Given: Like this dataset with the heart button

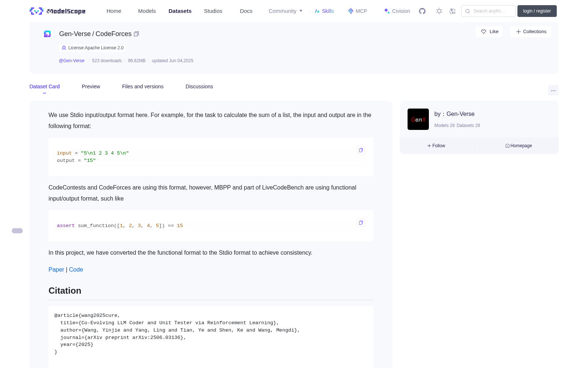Looking at the screenshot, I should click(489, 32).
